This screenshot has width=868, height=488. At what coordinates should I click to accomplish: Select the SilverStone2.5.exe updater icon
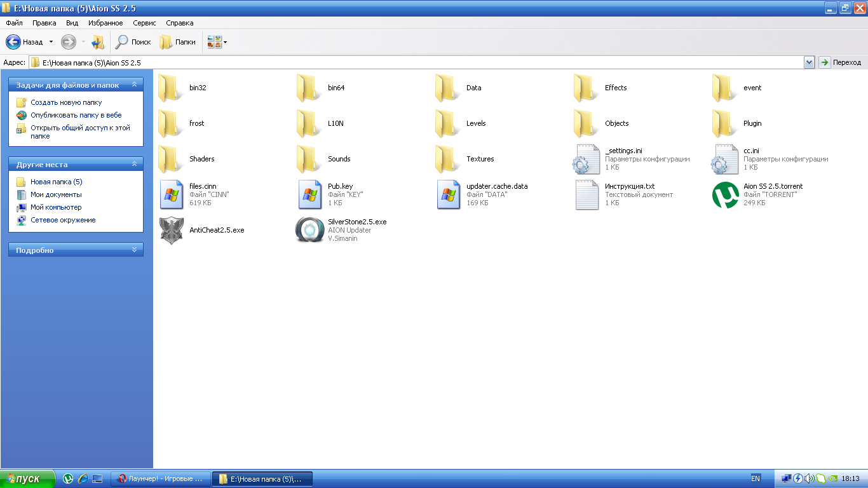pyautogui.click(x=309, y=230)
